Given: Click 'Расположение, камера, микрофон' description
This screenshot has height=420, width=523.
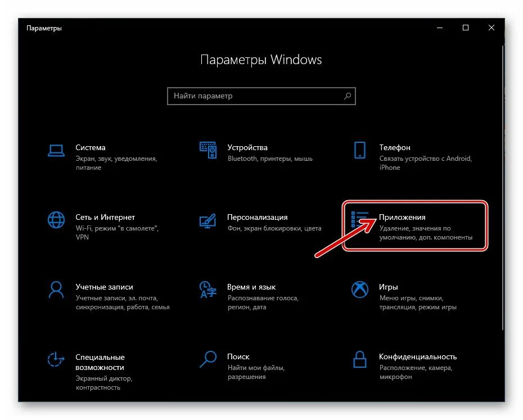Looking at the screenshot, I should pos(416,372).
